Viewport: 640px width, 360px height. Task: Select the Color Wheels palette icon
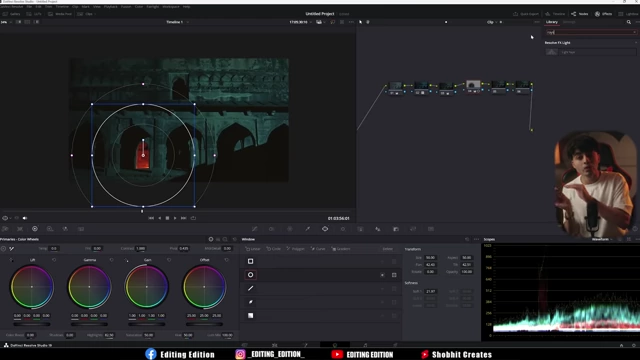click(35, 229)
